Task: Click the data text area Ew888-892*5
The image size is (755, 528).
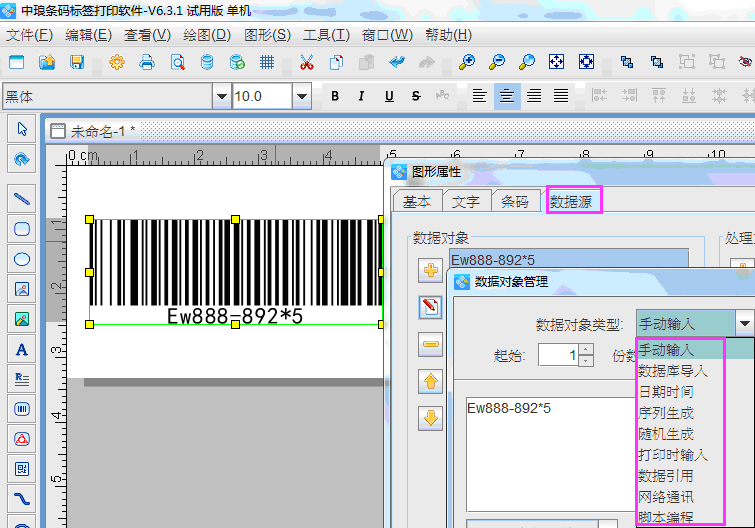Action: point(551,454)
